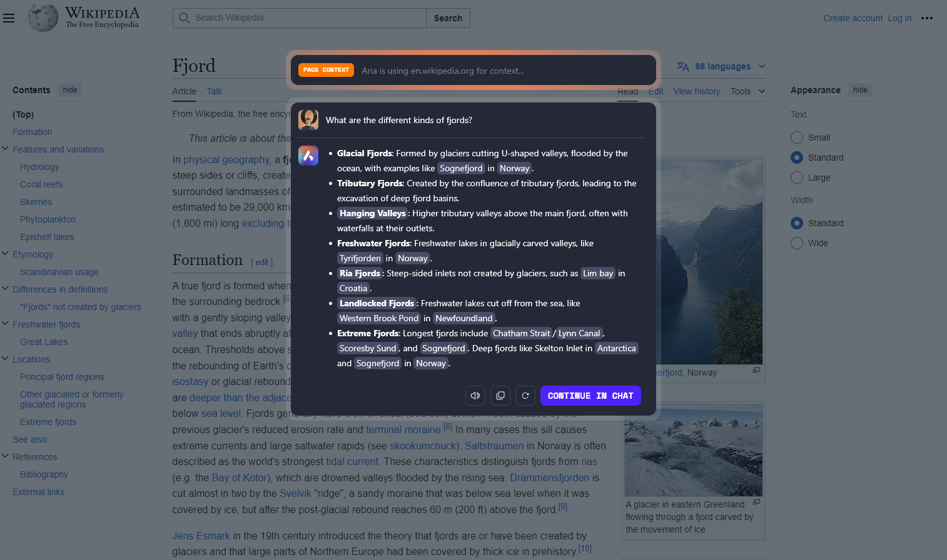Enlarge the Norway fjord image
The image size is (947, 560).
coord(756,370)
